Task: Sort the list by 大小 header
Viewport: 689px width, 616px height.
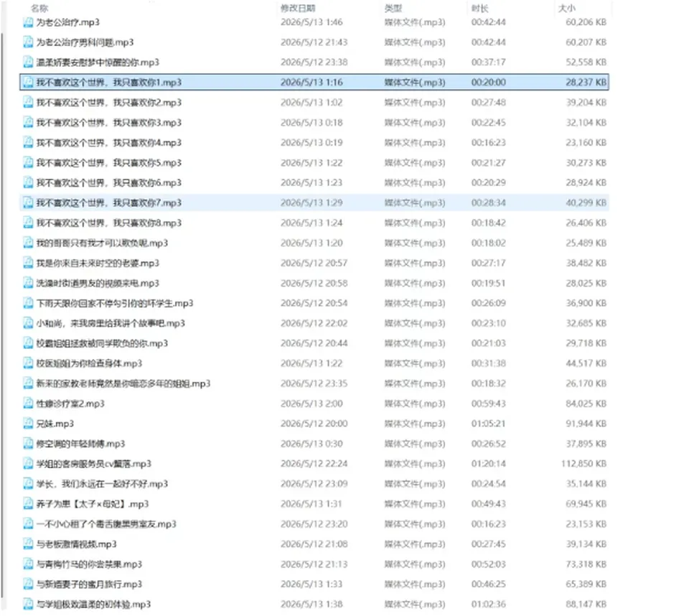Action: pos(566,8)
